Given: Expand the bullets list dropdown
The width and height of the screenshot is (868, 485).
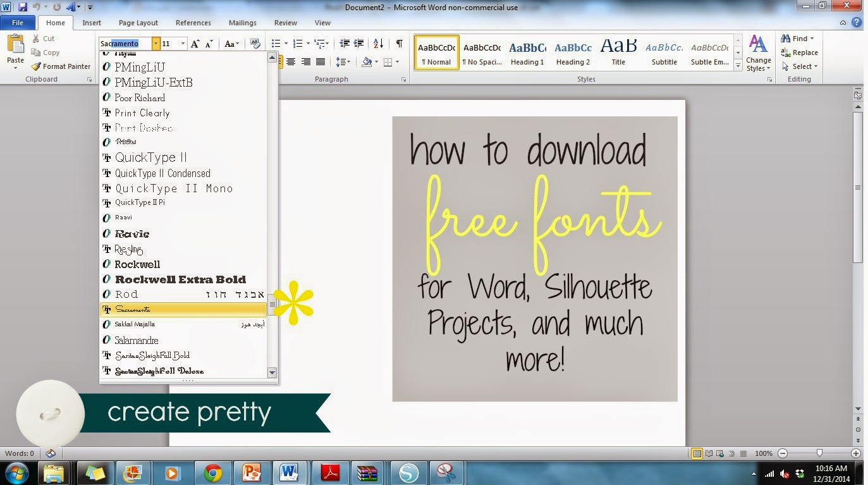Looking at the screenshot, I should click(286, 44).
